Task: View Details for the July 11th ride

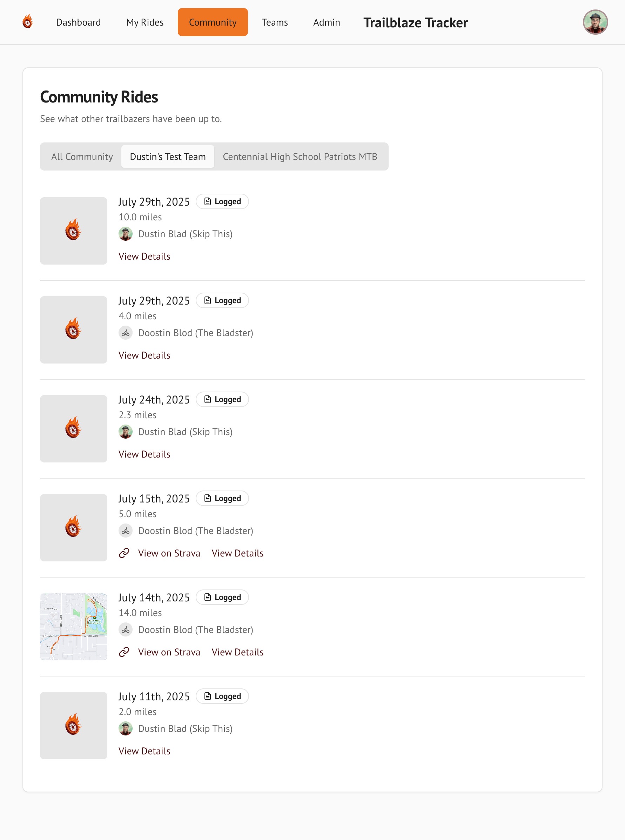Action: (144, 751)
